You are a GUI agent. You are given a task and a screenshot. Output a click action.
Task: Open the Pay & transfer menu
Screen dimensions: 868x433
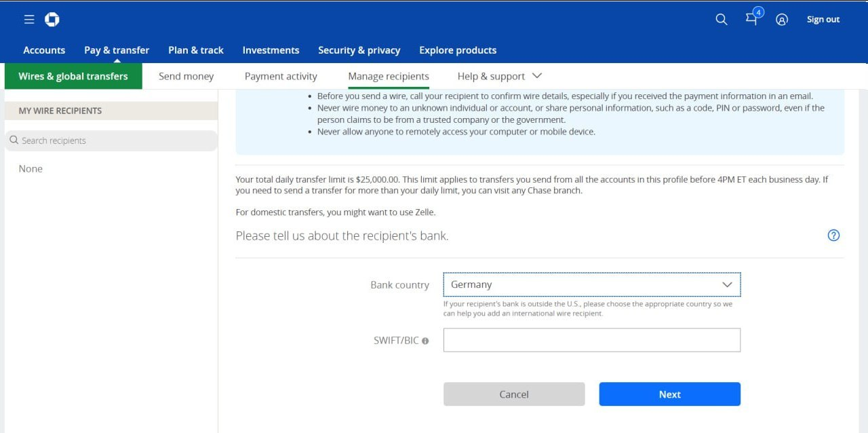[x=117, y=50]
